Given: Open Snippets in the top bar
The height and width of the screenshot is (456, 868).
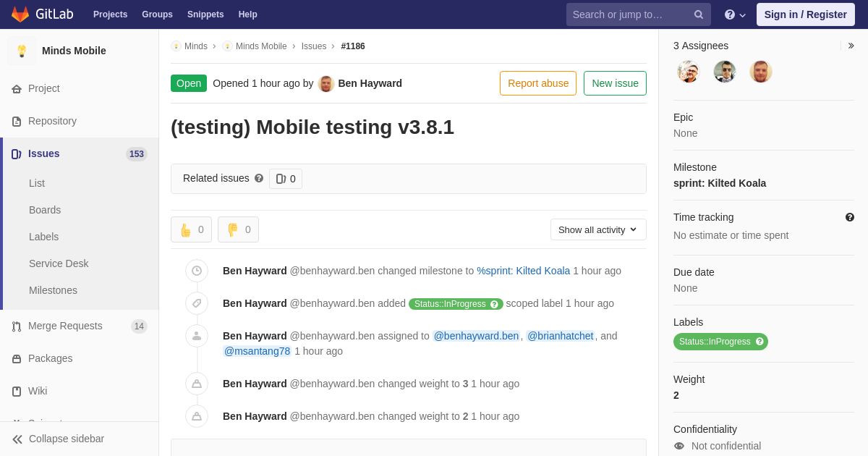Looking at the screenshot, I should 205,14.
